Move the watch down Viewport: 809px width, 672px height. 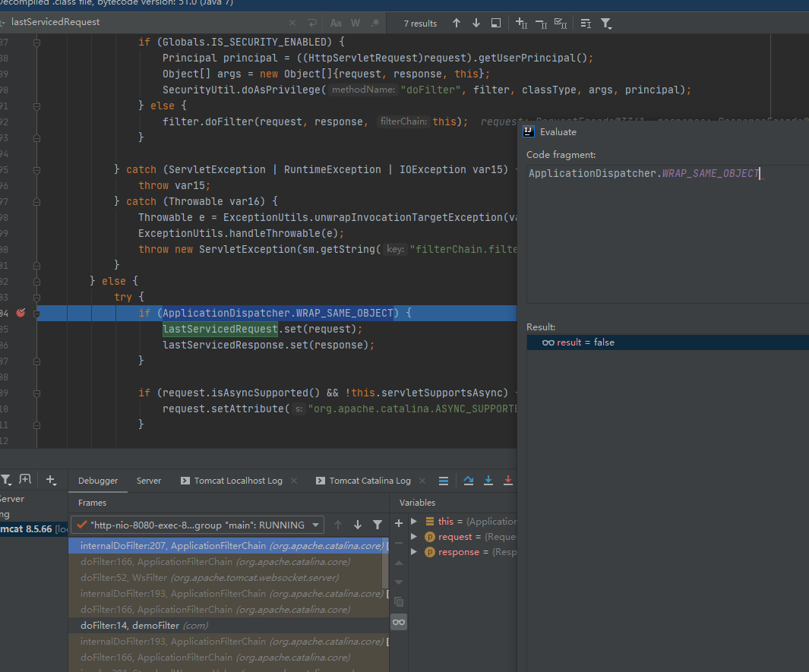(399, 582)
